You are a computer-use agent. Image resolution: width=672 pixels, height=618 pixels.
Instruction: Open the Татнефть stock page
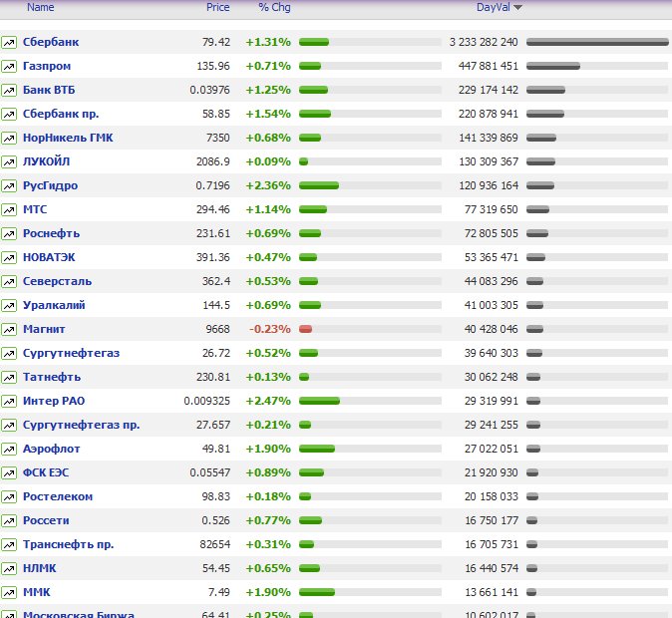click(52, 377)
